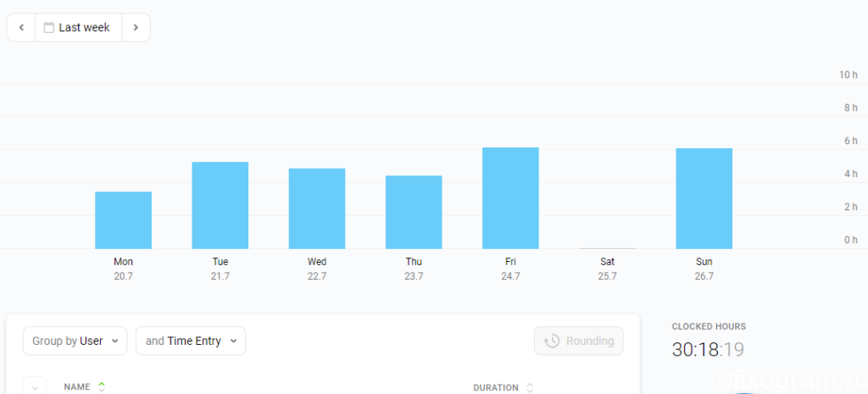Select Monday's bar in the chart

(x=124, y=220)
